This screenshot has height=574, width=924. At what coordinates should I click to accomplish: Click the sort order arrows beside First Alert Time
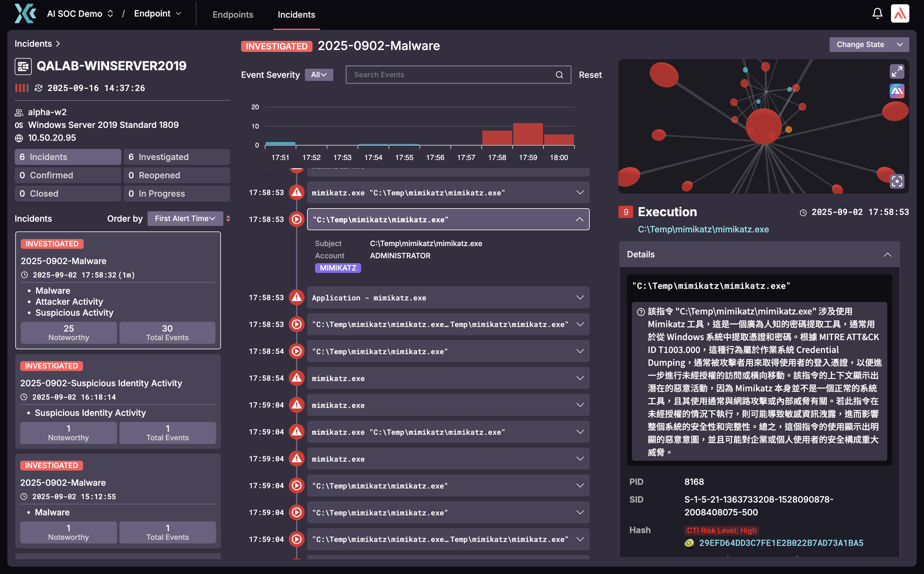[x=228, y=218]
